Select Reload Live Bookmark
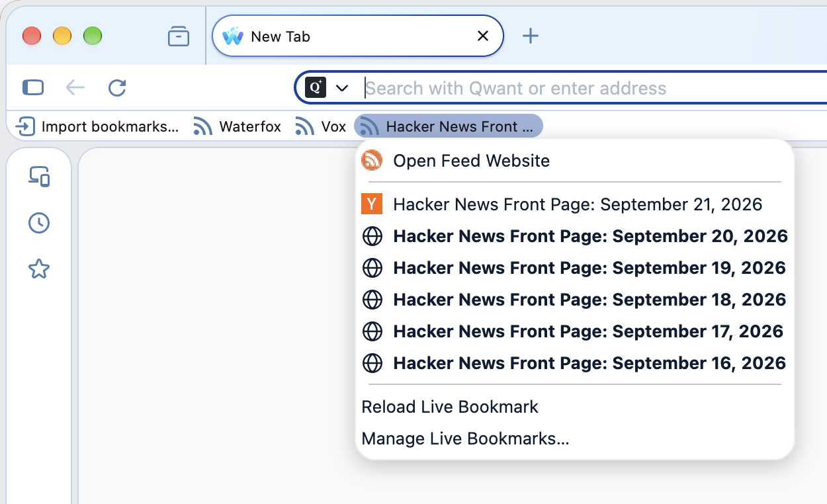Viewport: 827px width, 504px height. tap(575, 407)
